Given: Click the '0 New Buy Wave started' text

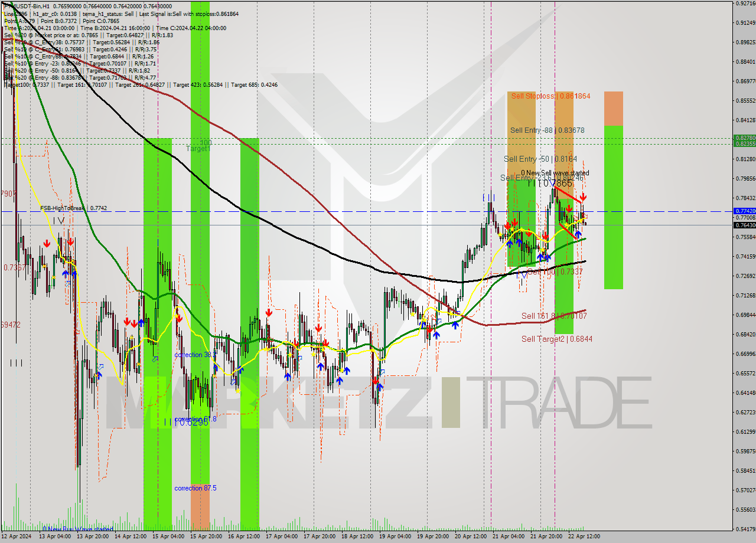Looking at the screenshot, I should [x=77, y=529].
